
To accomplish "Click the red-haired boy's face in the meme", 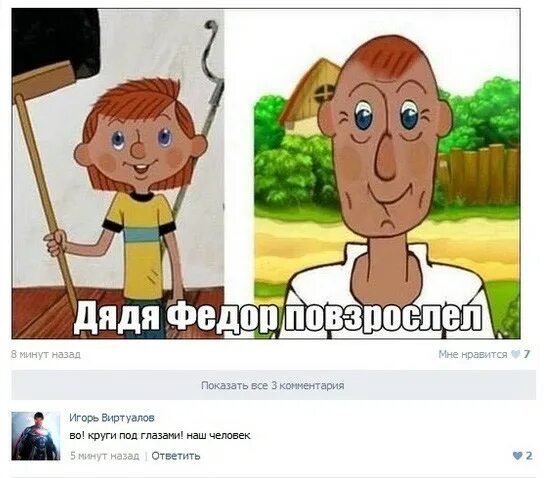I will click(141, 146).
